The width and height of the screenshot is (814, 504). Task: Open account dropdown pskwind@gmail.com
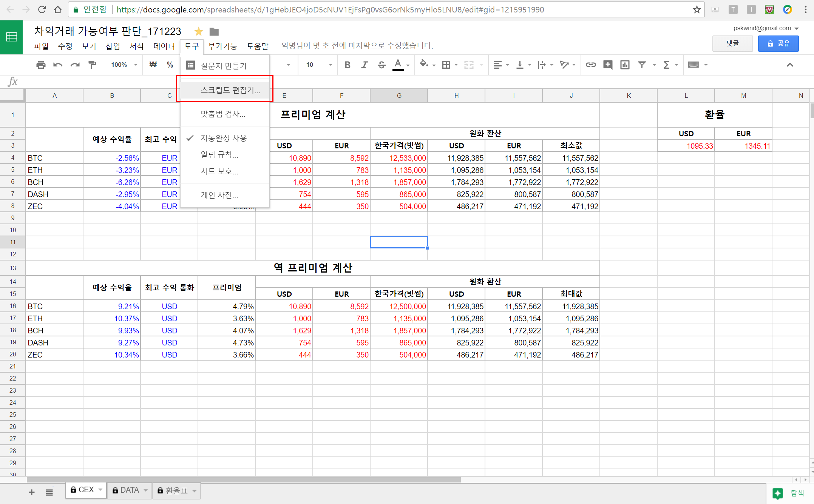766,28
